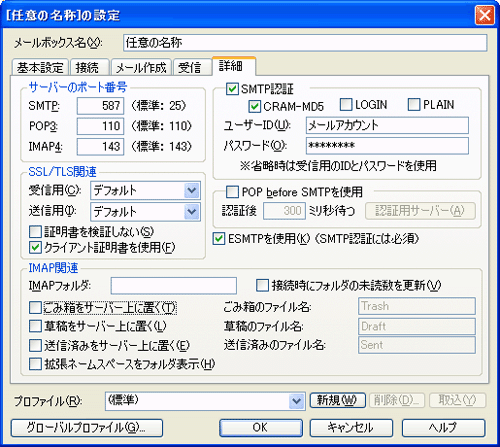
Task: Click the 新規 profile button
Action: pyautogui.click(x=337, y=400)
